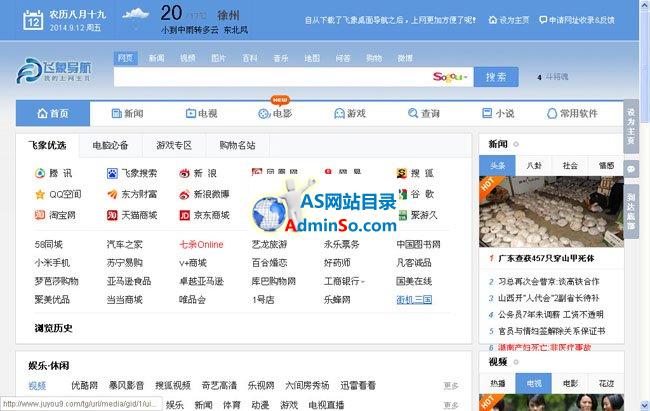Open the 电影 main navigation item
The image size is (650, 411).
275,113
